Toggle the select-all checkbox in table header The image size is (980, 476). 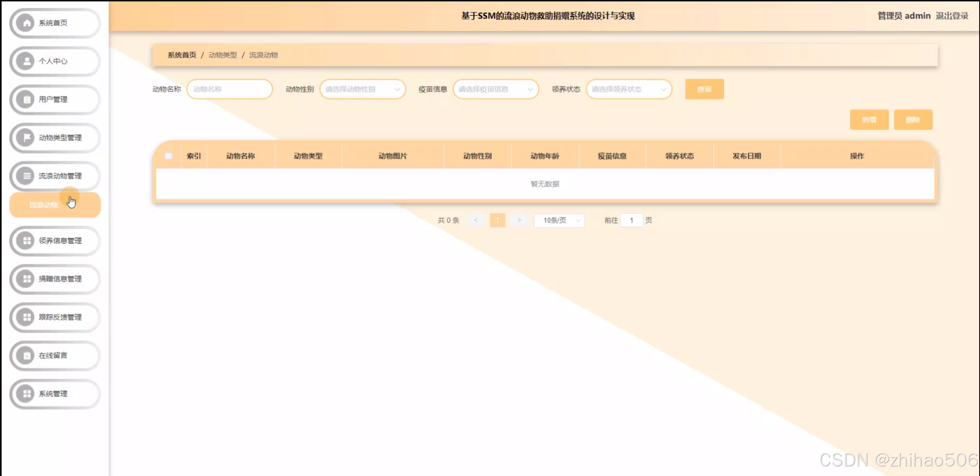click(x=168, y=156)
